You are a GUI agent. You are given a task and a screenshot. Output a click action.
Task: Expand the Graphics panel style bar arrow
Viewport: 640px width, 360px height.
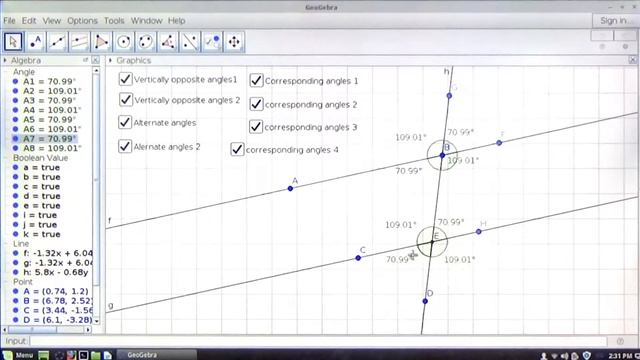click(x=110, y=60)
